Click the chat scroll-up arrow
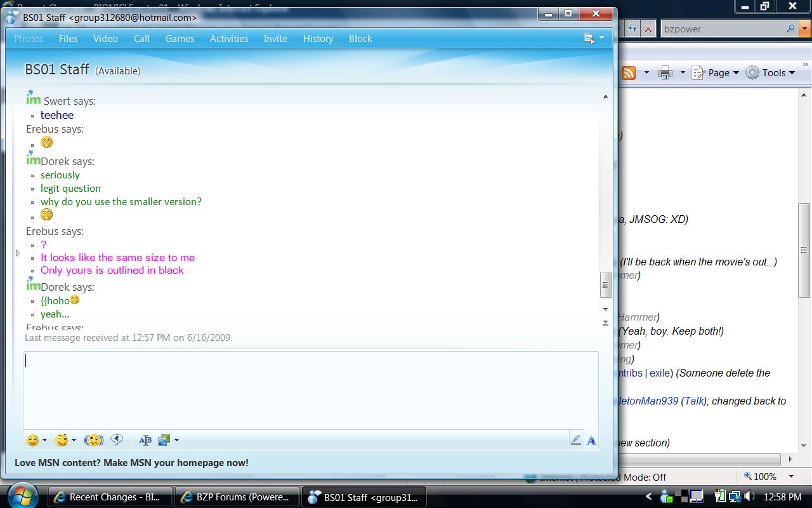The height and width of the screenshot is (508, 812). point(605,97)
